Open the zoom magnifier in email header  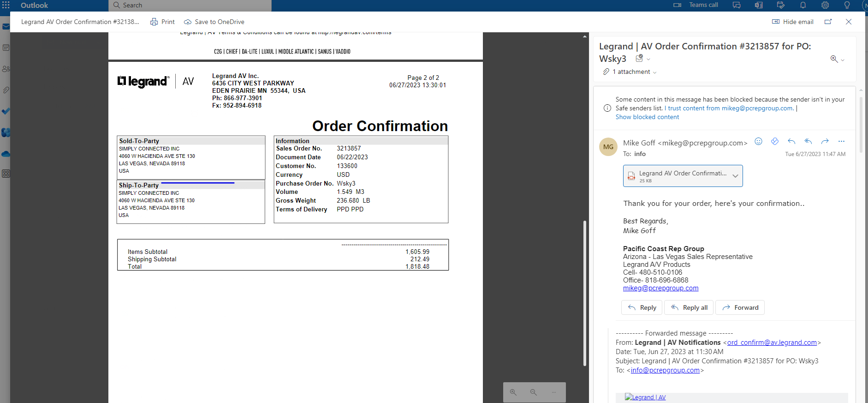[x=834, y=59]
